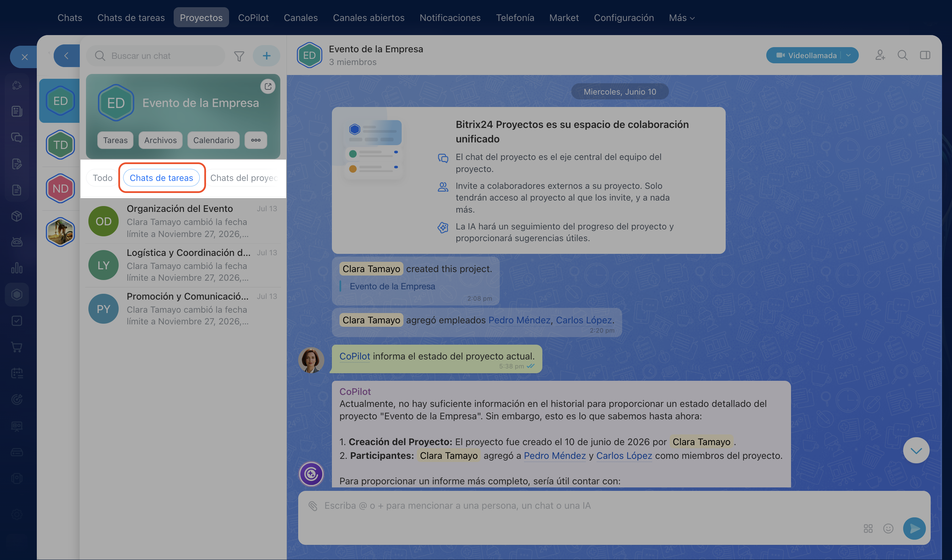Switch to the Chats tab in top navigation
The width and height of the screenshot is (952, 560).
click(x=70, y=18)
